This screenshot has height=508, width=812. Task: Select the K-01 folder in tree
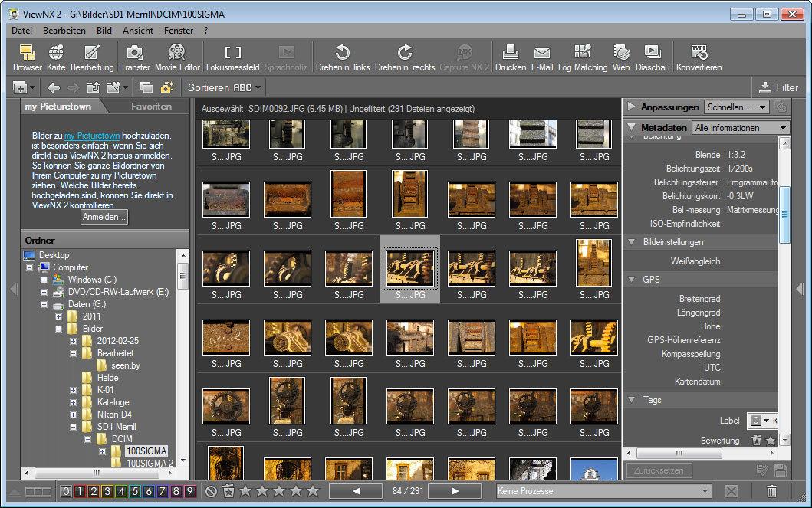point(105,389)
